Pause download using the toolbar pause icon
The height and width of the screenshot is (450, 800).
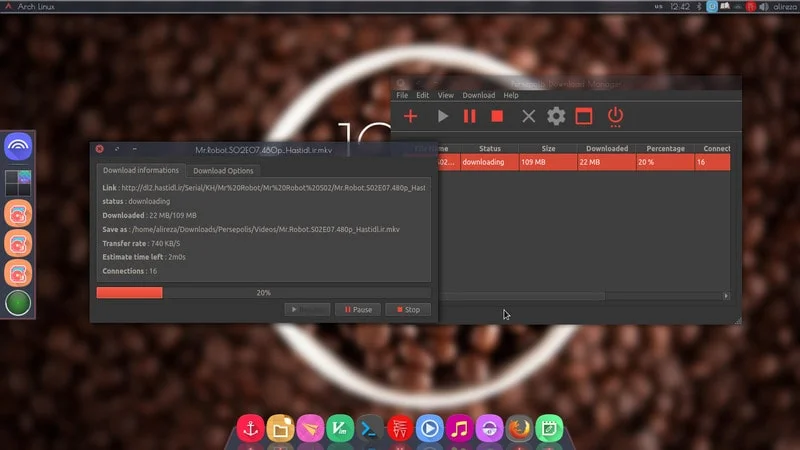click(469, 116)
